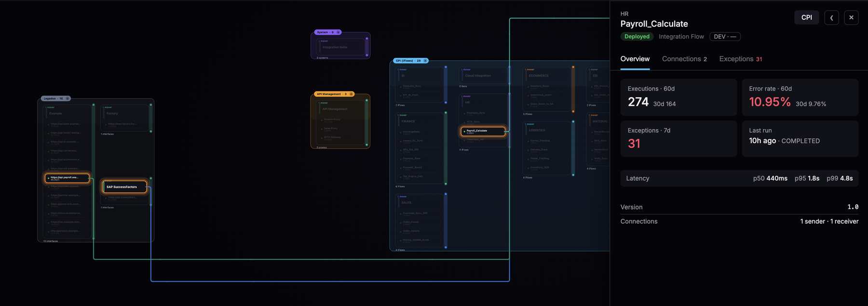868x306 pixels.
Task: Select the Example node in Legados group
Action: [55, 114]
